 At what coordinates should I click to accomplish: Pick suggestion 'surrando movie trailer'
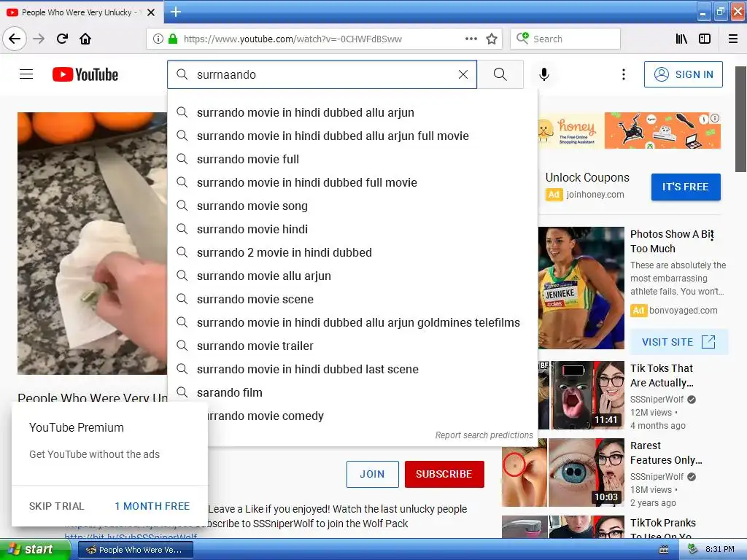click(x=352, y=346)
